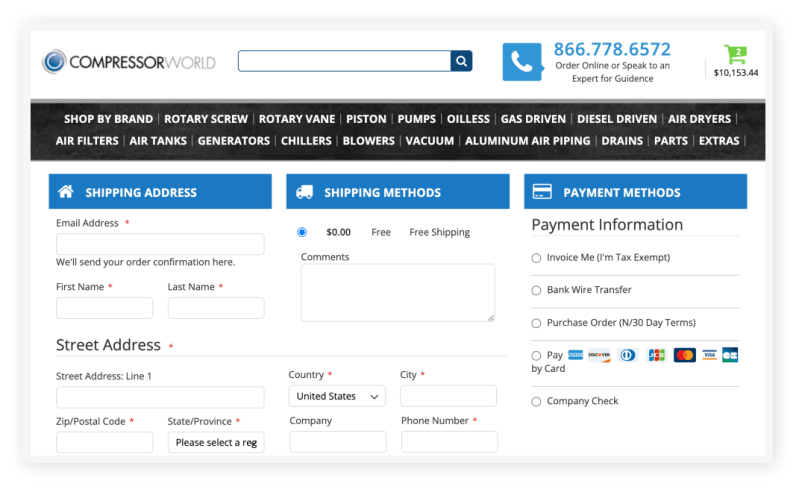Open DIESEL DRIVEN category
This screenshot has width=799, height=489.
(x=617, y=119)
